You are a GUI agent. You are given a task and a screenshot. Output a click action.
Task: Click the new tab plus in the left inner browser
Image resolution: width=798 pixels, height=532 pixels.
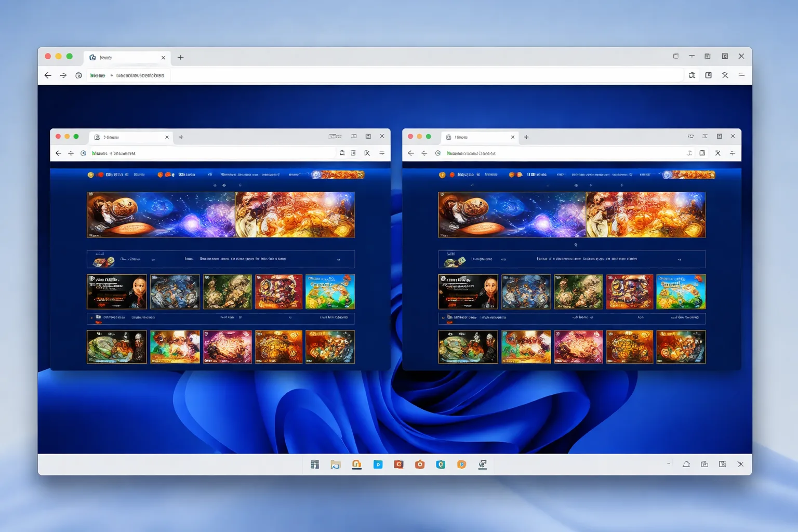tap(181, 137)
